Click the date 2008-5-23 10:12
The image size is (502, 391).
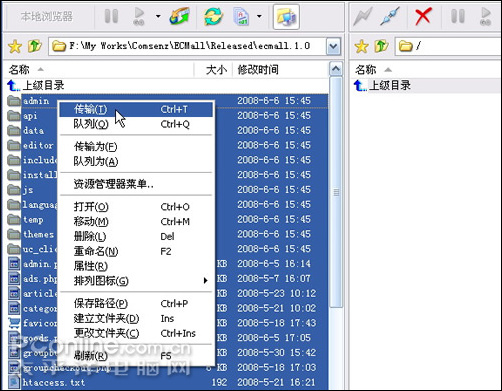(x=276, y=293)
